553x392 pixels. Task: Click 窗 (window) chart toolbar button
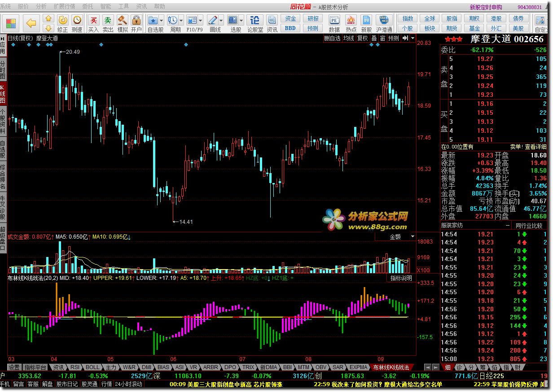pos(382,38)
